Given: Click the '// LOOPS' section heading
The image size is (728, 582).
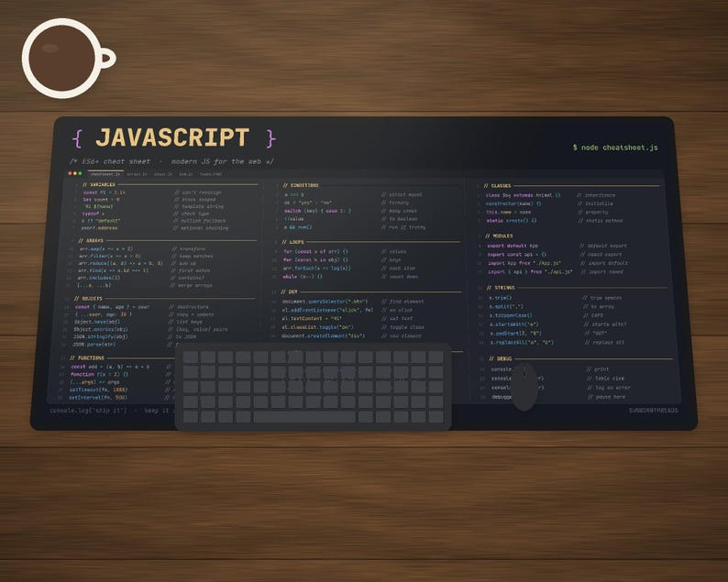Looking at the screenshot, I should [292, 242].
